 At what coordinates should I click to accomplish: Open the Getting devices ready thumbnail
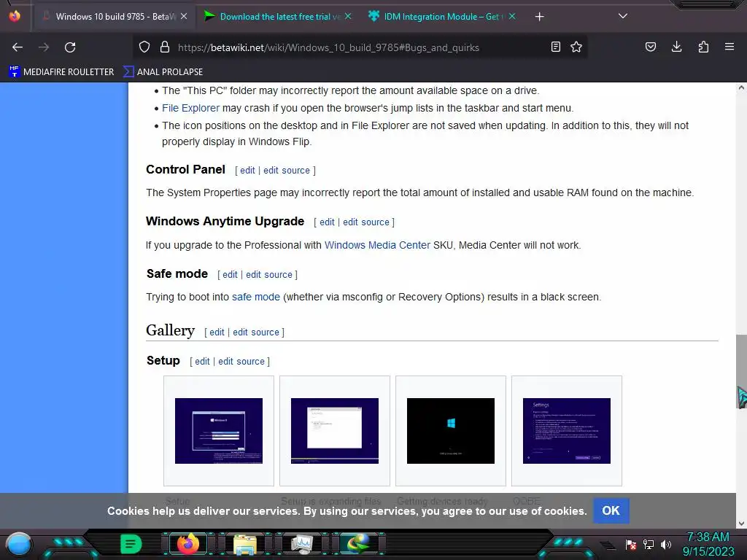(x=451, y=431)
